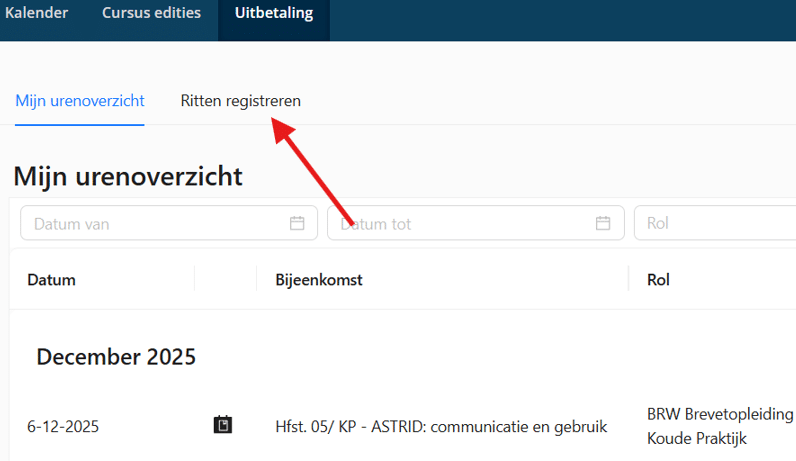Open calendar picker icon in Datum tot

pos(603,223)
